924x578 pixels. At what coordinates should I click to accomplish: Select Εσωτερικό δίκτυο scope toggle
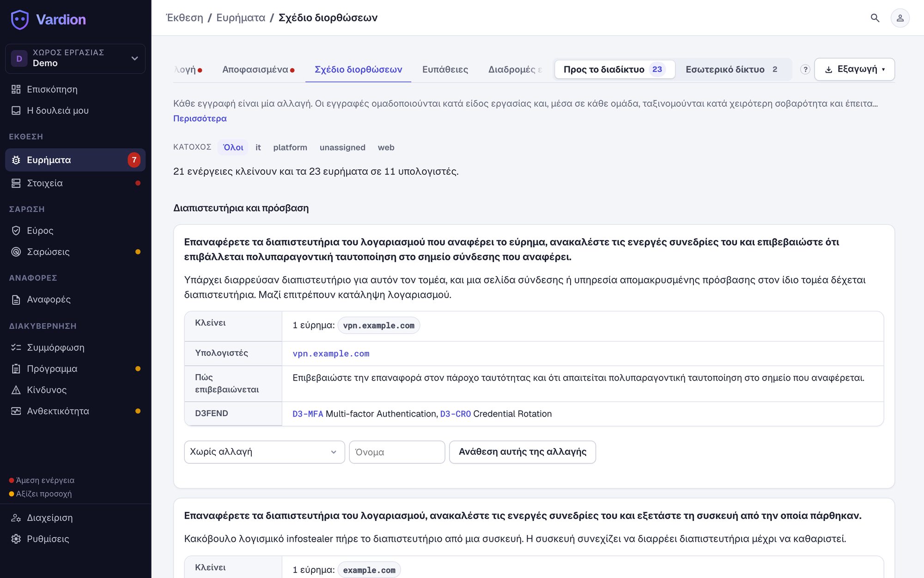click(x=732, y=69)
